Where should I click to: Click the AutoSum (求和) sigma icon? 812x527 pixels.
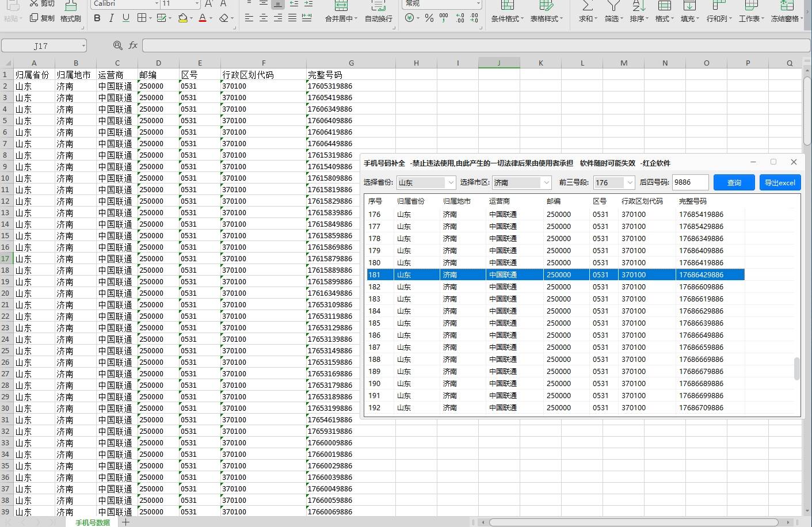(586, 7)
